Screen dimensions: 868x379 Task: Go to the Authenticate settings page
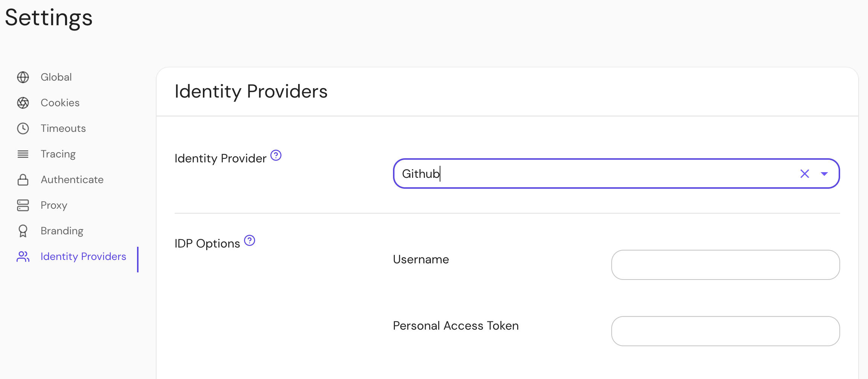tap(72, 179)
